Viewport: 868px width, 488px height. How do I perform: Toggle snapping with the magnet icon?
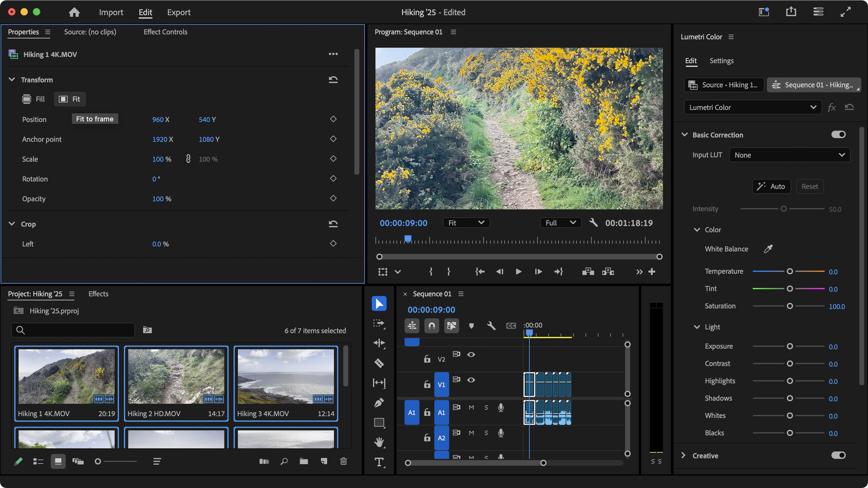[x=431, y=326]
